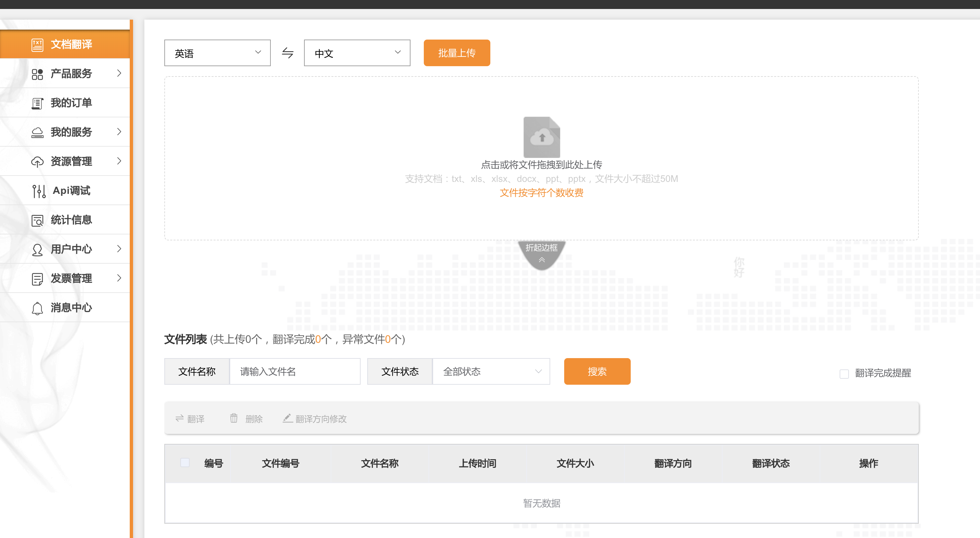The height and width of the screenshot is (538, 980).
Task: Click the swap languages arrow icon
Action: 288,53
